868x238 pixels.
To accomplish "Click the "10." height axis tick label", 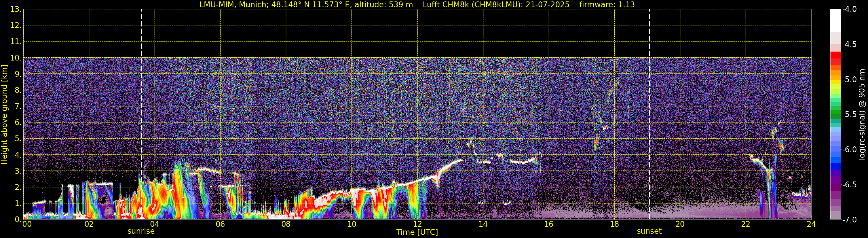I will (16, 58).
